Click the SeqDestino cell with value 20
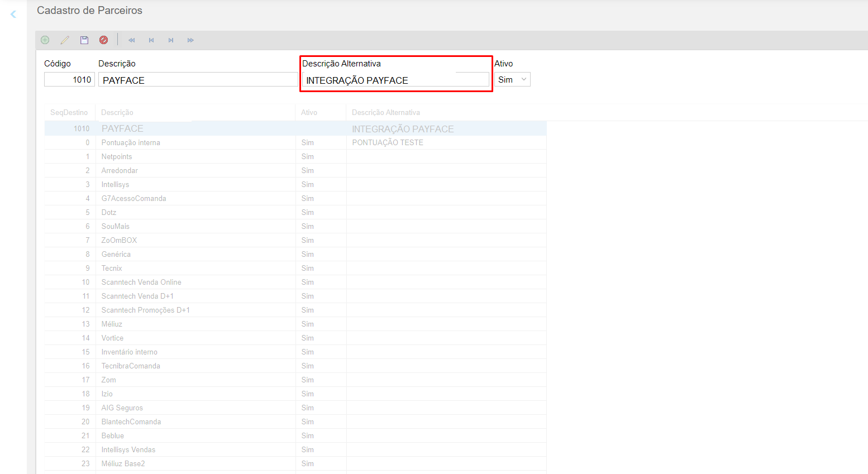This screenshot has width=868, height=474. pos(70,422)
